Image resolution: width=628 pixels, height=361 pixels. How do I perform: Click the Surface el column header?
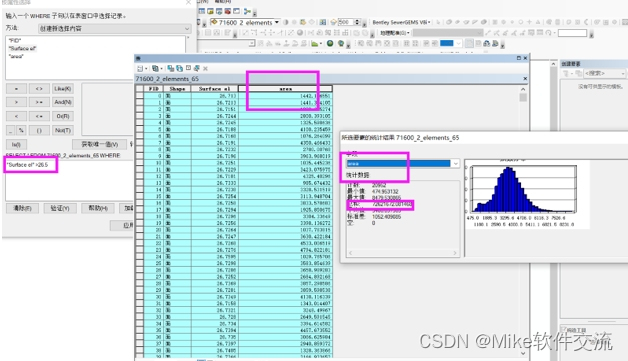215,89
